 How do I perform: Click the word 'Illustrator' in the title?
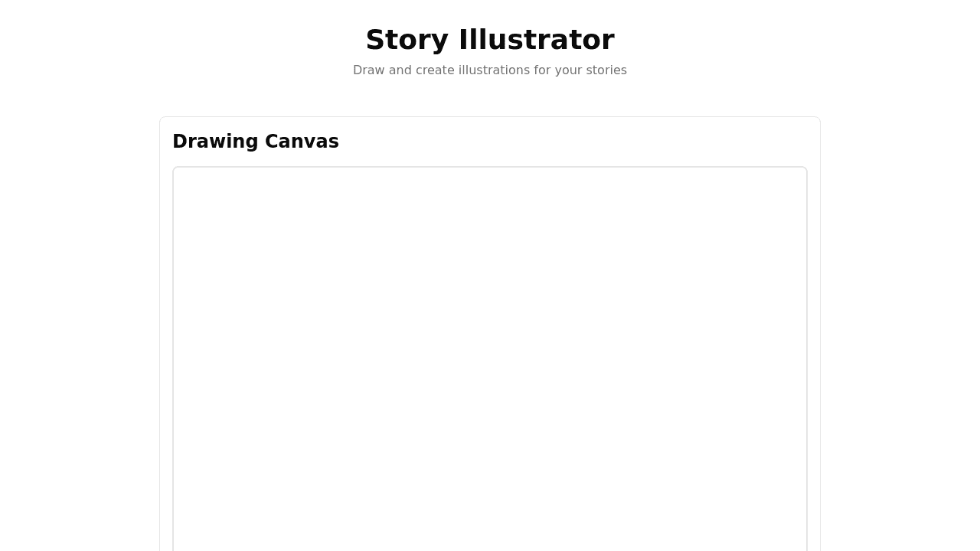coord(536,40)
